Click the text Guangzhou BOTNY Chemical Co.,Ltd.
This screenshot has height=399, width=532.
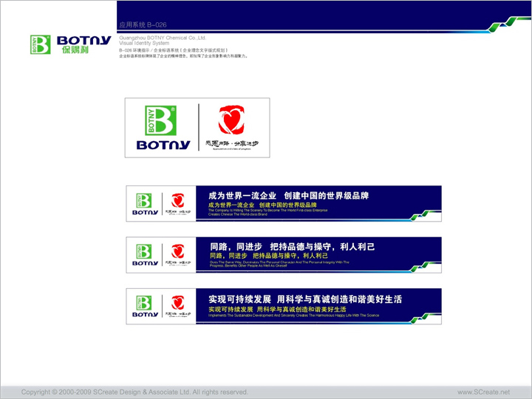point(163,38)
